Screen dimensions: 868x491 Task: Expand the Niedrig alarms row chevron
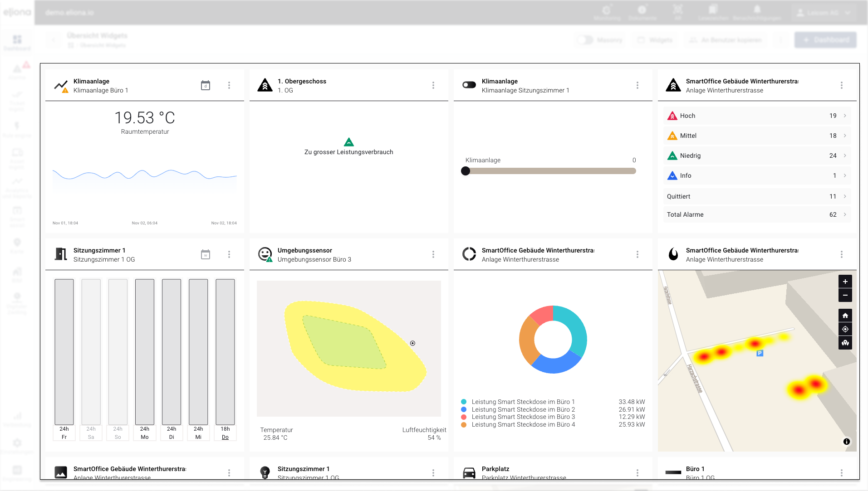[x=845, y=156]
